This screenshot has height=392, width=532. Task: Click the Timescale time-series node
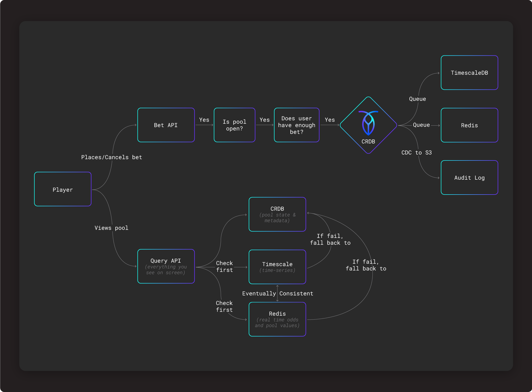pyautogui.click(x=277, y=267)
